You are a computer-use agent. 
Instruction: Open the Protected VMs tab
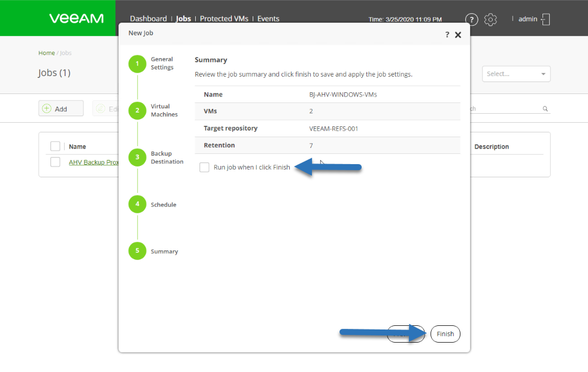coord(224,19)
